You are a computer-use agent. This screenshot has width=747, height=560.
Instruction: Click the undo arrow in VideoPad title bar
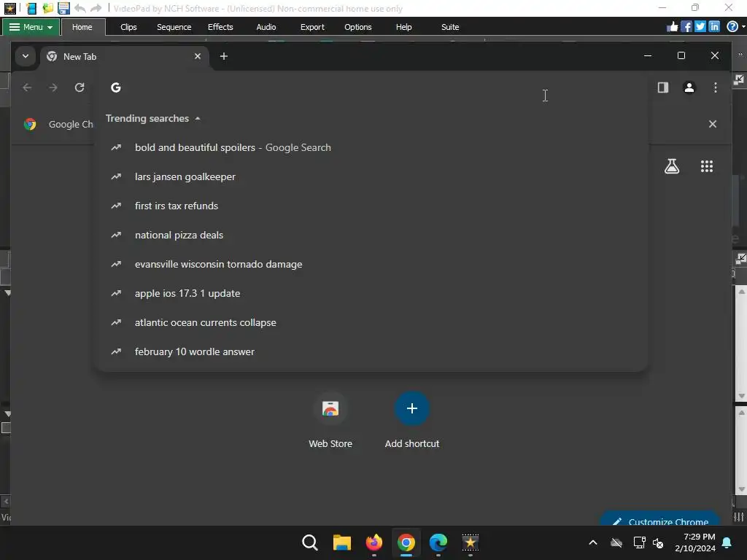tap(80, 8)
